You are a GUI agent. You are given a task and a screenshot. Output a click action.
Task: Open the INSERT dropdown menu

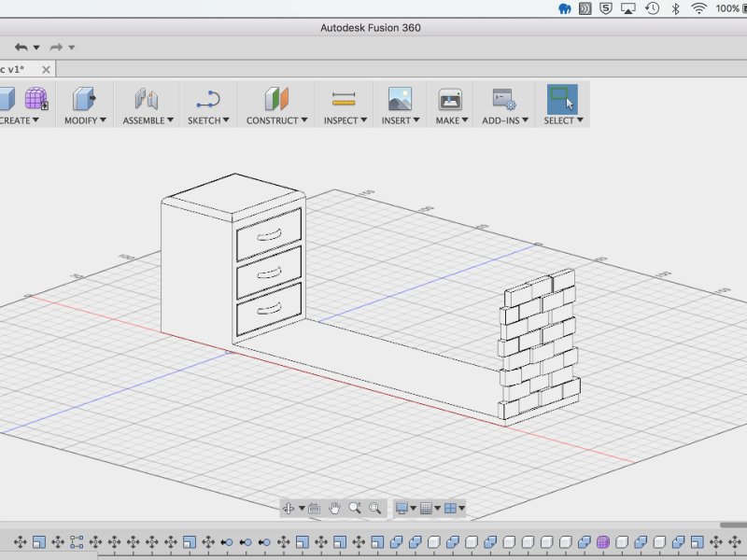[401, 120]
